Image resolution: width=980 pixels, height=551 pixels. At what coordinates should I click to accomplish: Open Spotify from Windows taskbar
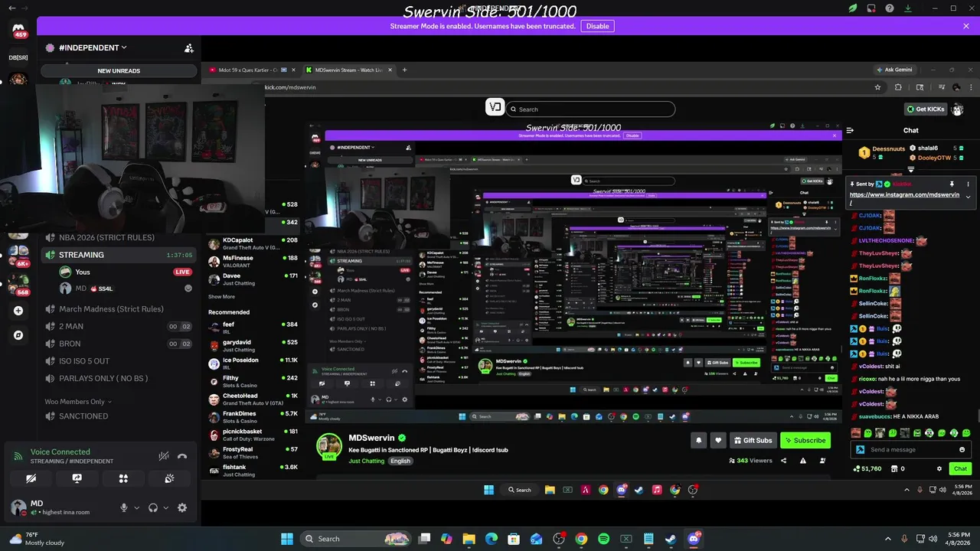(x=603, y=539)
